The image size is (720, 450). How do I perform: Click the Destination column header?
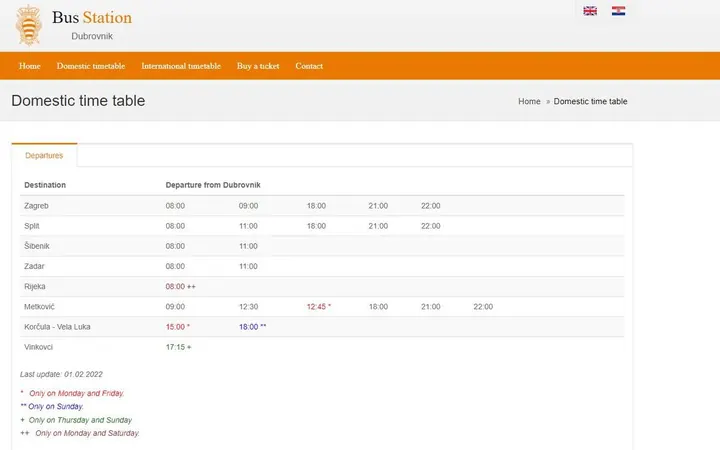[x=45, y=185]
